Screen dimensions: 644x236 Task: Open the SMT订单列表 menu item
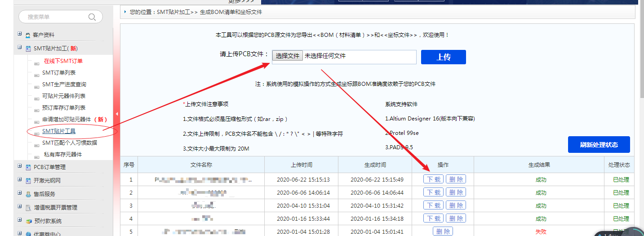59,72
